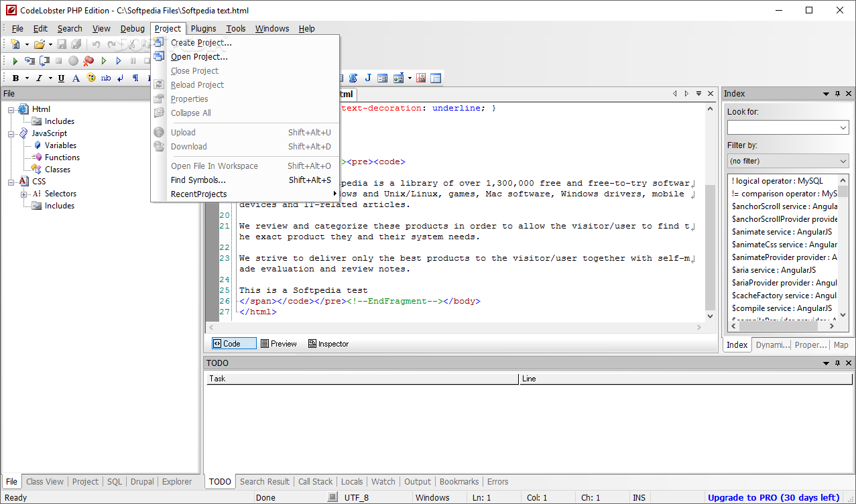Toggle Bold formatting button
Image resolution: width=856 pixels, height=504 pixels.
15,78
